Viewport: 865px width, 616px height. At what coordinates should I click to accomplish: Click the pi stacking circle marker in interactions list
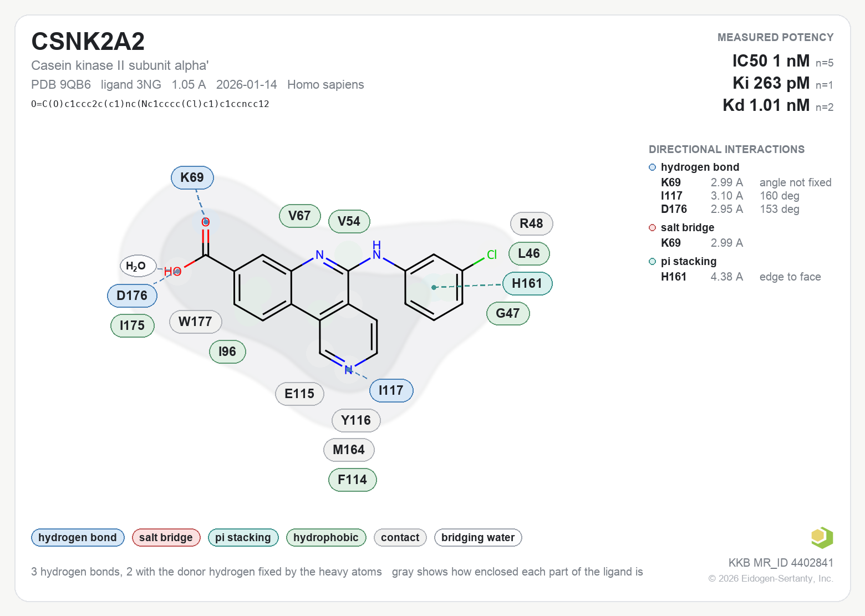652,262
